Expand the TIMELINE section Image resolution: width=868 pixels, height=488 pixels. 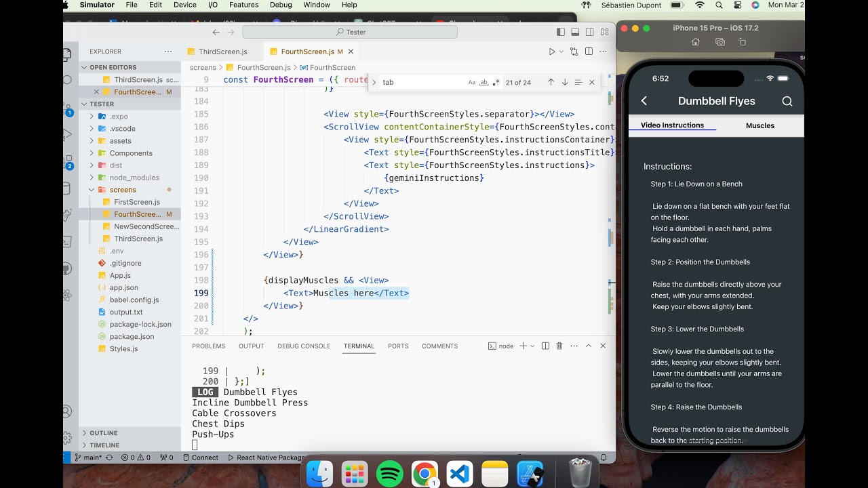(x=130, y=445)
